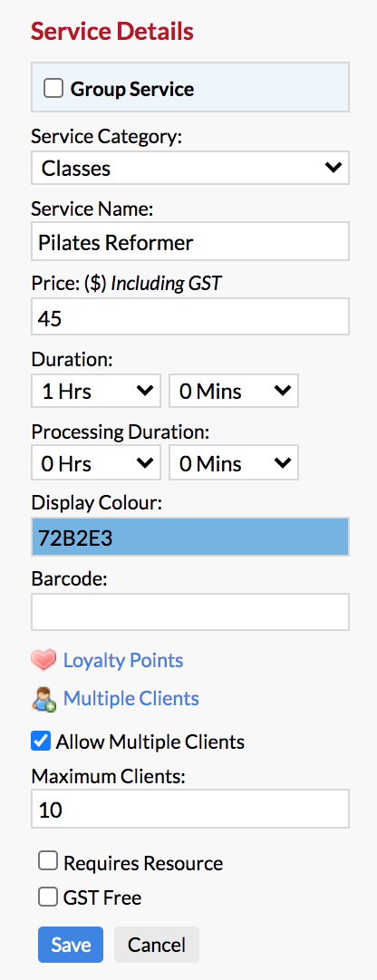The image size is (377, 980).
Task: Open the Duration hours dropdown
Action: click(96, 391)
